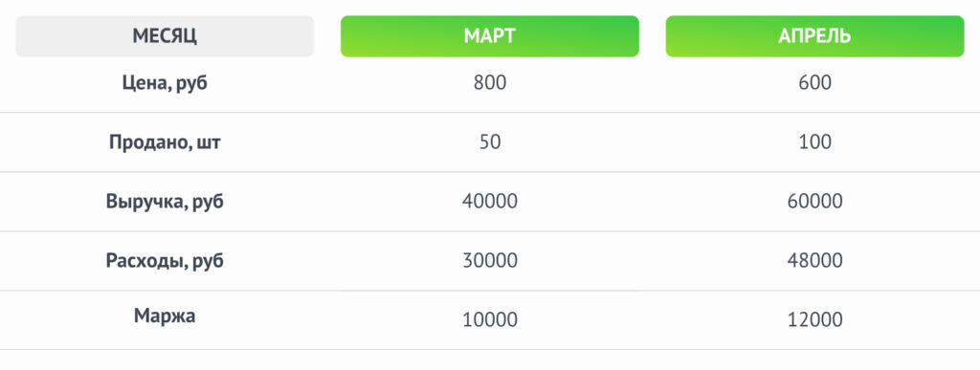Click the Выручка, руб row label
980x370 pixels.
tap(165, 202)
